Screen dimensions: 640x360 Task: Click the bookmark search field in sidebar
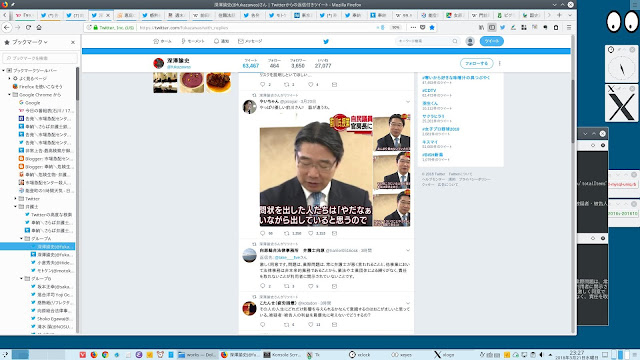click(40, 58)
